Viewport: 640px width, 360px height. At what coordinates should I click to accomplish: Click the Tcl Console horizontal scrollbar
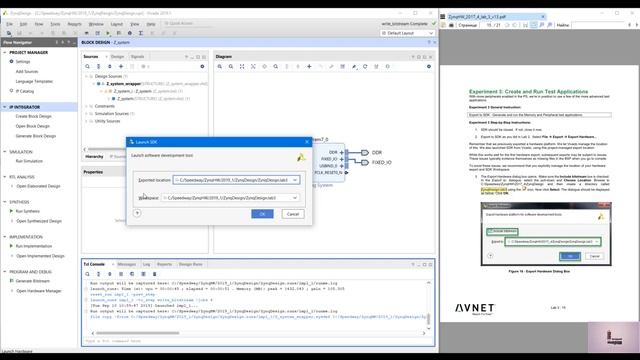point(138,333)
